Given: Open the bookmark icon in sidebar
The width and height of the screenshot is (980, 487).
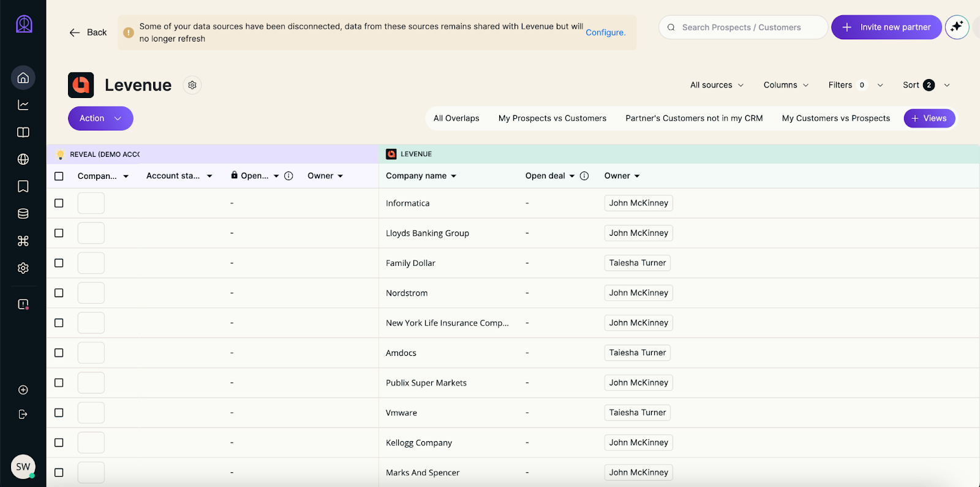Looking at the screenshot, I should (x=23, y=186).
